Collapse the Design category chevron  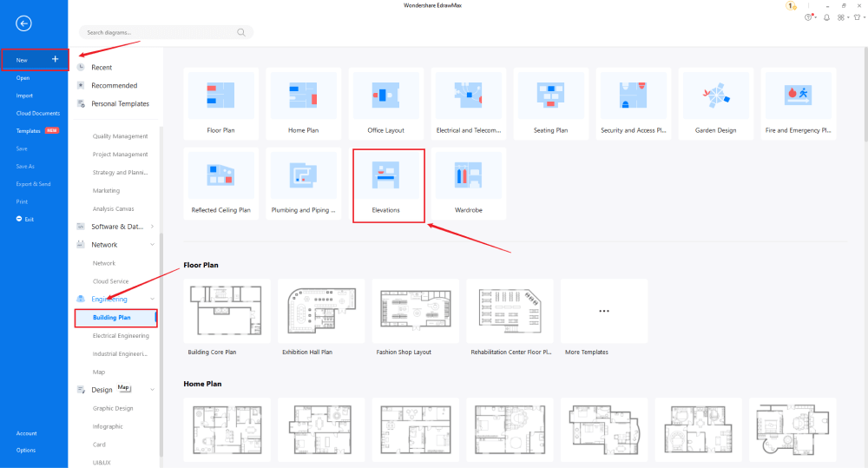(x=152, y=390)
